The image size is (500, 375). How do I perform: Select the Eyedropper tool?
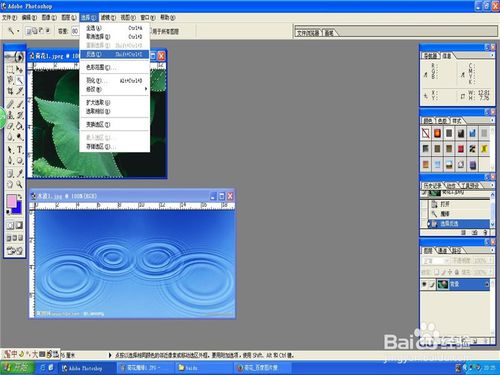click(x=20, y=173)
